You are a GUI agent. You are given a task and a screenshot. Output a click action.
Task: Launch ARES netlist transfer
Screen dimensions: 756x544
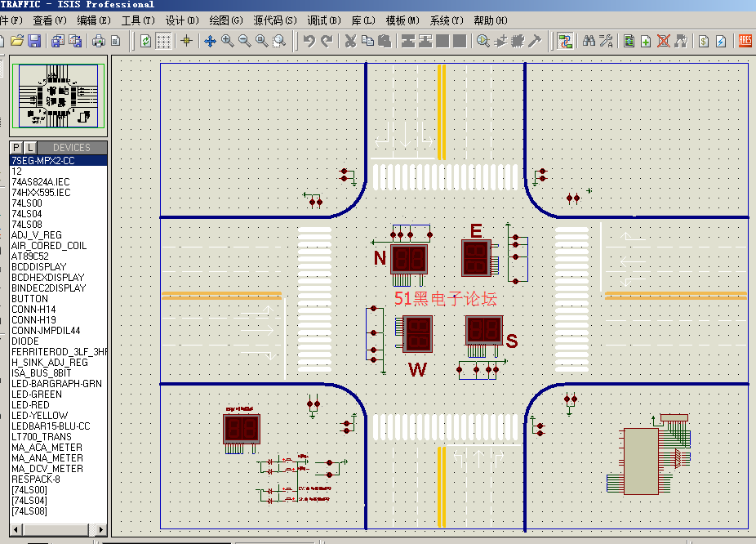(x=745, y=41)
